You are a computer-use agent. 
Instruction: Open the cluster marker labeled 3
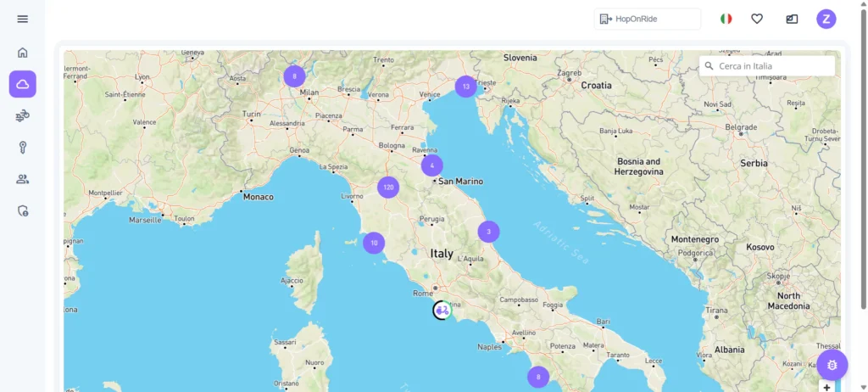[488, 231]
